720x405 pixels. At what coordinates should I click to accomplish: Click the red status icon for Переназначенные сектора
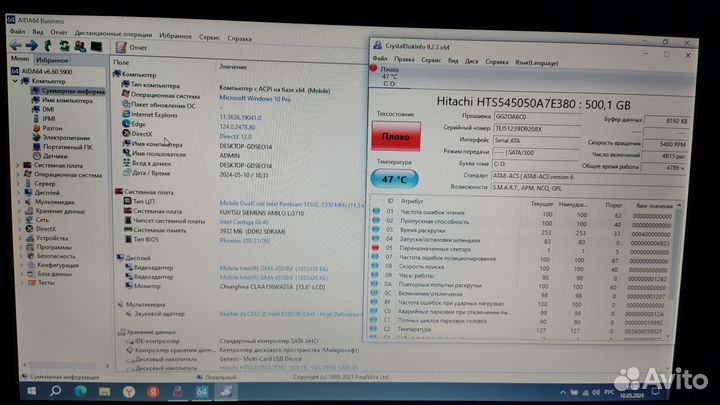(x=375, y=248)
